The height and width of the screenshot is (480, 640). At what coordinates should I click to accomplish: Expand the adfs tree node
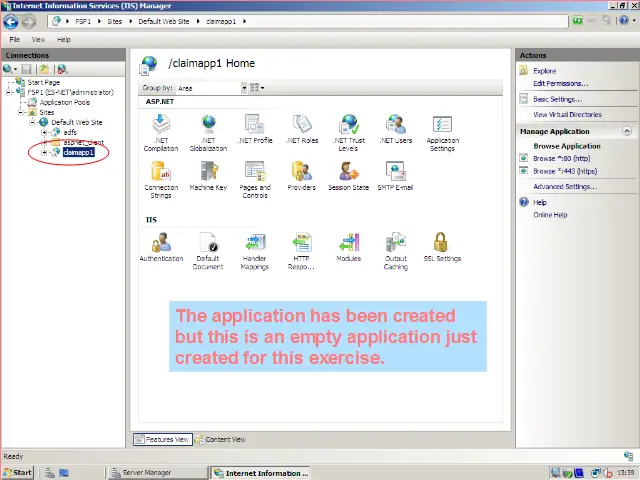[x=45, y=132]
